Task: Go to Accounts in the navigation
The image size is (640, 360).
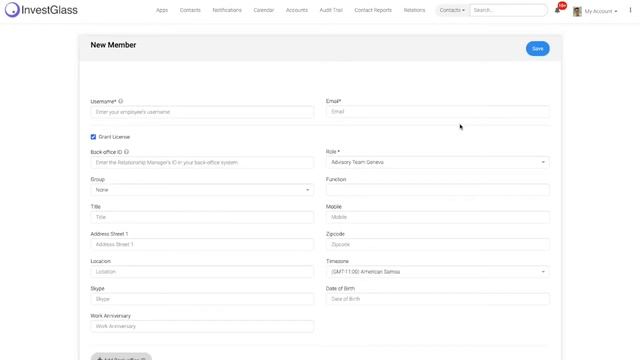Action: (x=297, y=10)
